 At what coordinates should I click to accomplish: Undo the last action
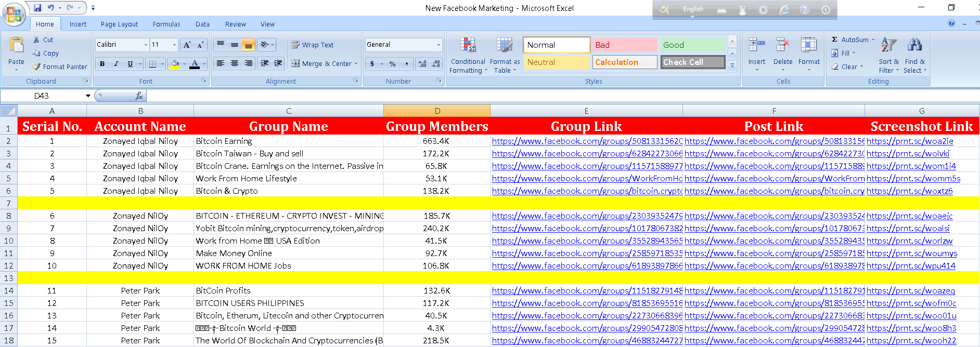click(51, 8)
